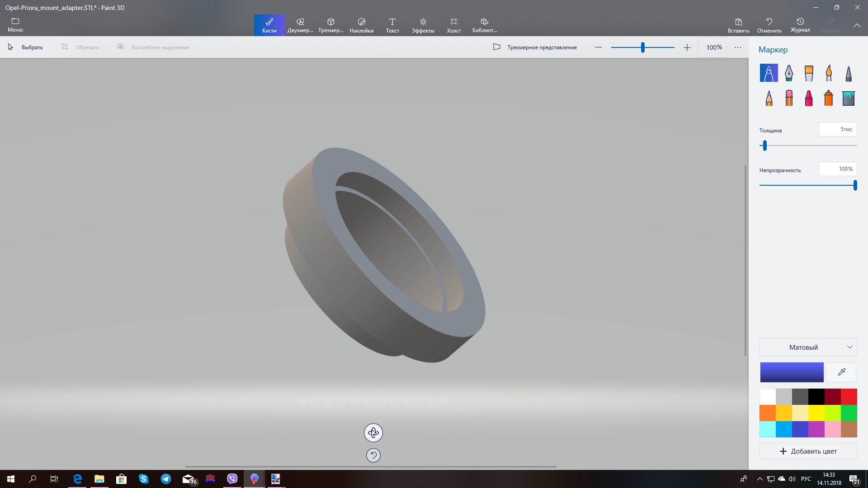
Task: Select the watercolor brush tool
Action: [829, 73]
